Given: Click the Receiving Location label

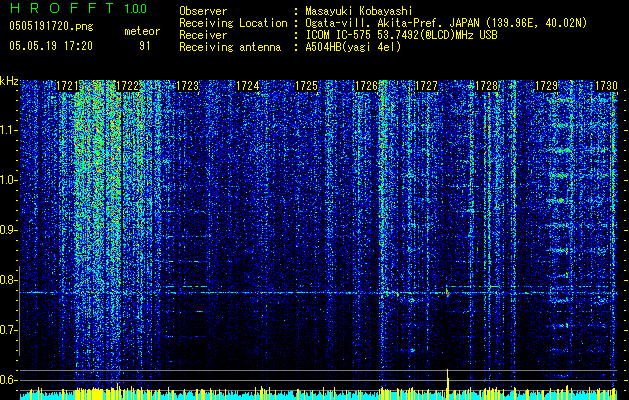Looking at the screenshot, I should coord(233,23).
